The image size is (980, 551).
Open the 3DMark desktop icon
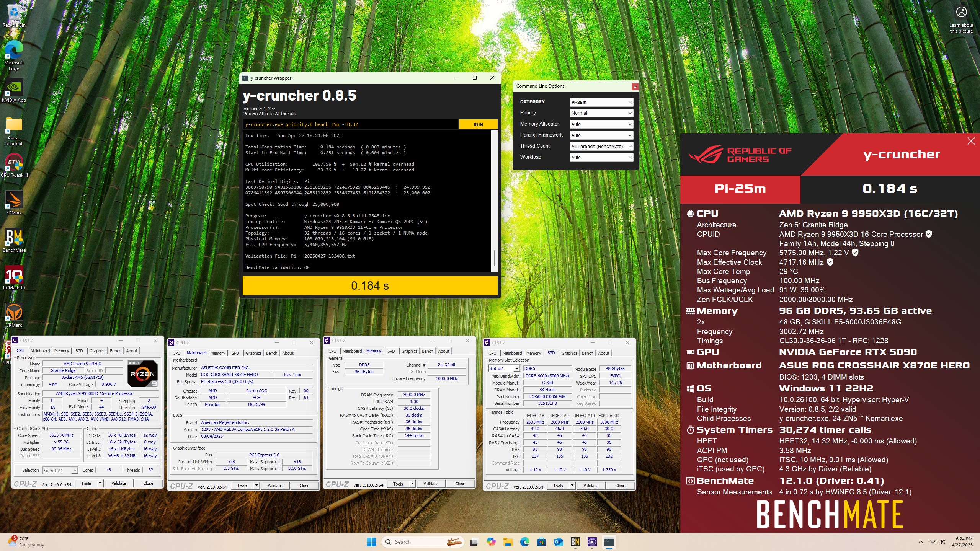(14, 203)
